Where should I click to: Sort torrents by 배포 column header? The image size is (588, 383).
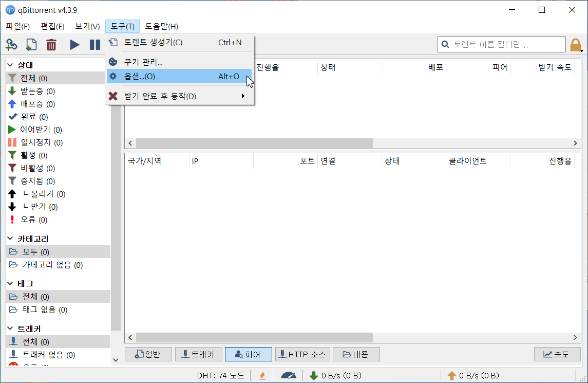[x=413, y=67]
